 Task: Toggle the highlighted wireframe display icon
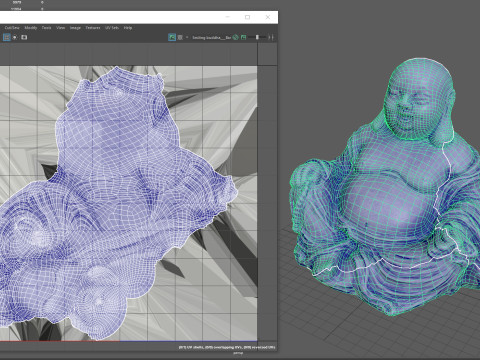(6, 37)
